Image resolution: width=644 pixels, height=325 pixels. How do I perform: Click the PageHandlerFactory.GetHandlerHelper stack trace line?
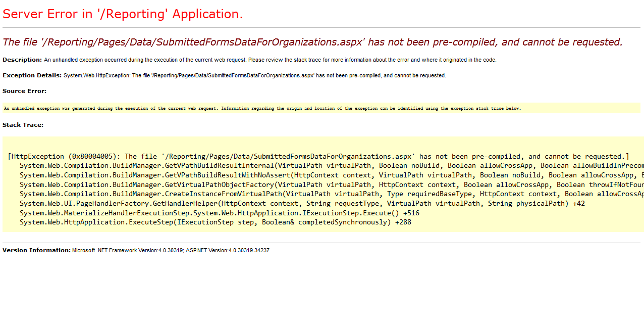point(302,203)
